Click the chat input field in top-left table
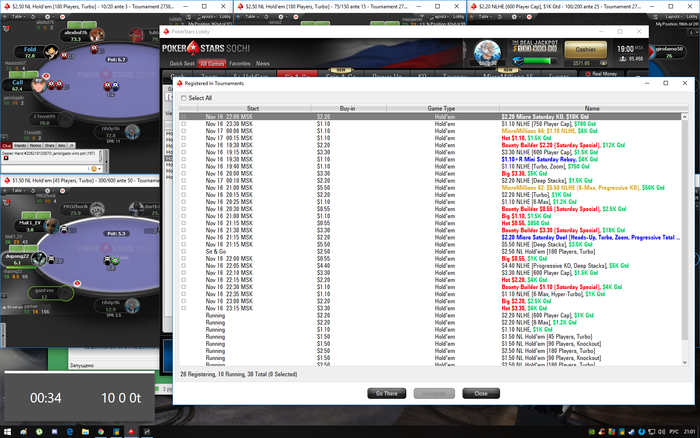 [45, 169]
